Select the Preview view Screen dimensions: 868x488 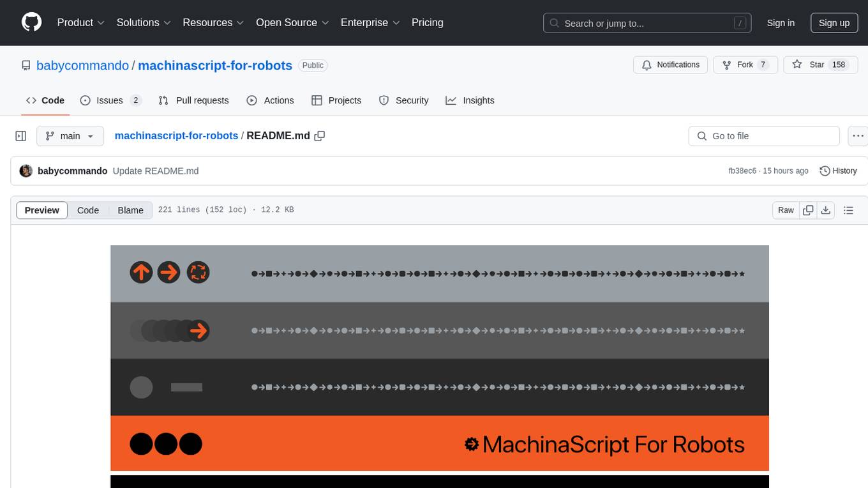[42, 210]
